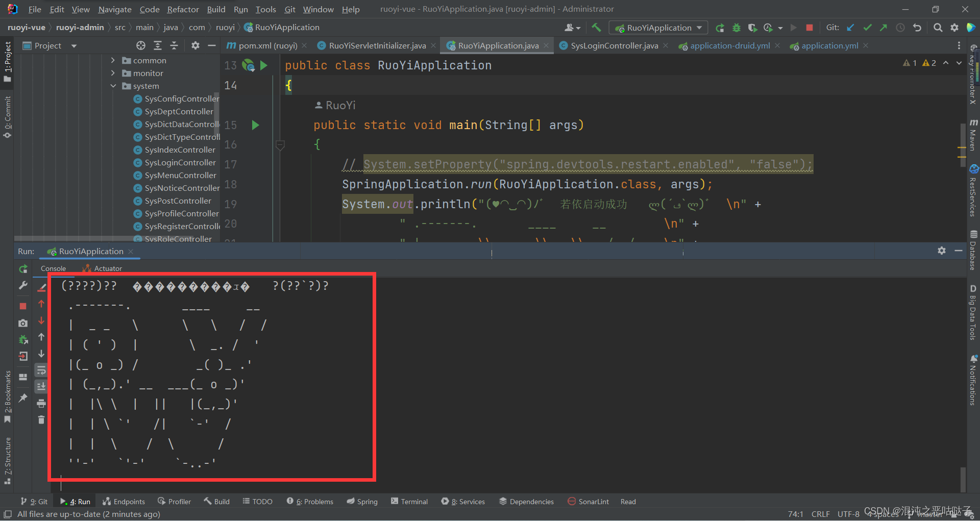Screen dimensions: 980x521
Task: Go to next highlighted error arrow
Action: pos(959,63)
